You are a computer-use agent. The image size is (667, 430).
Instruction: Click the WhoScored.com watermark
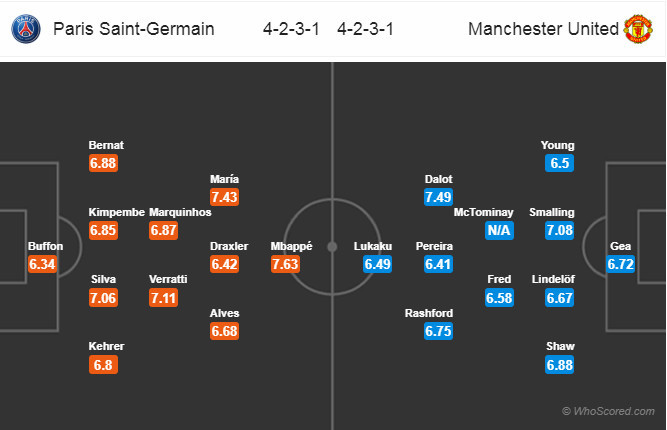pos(610,411)
